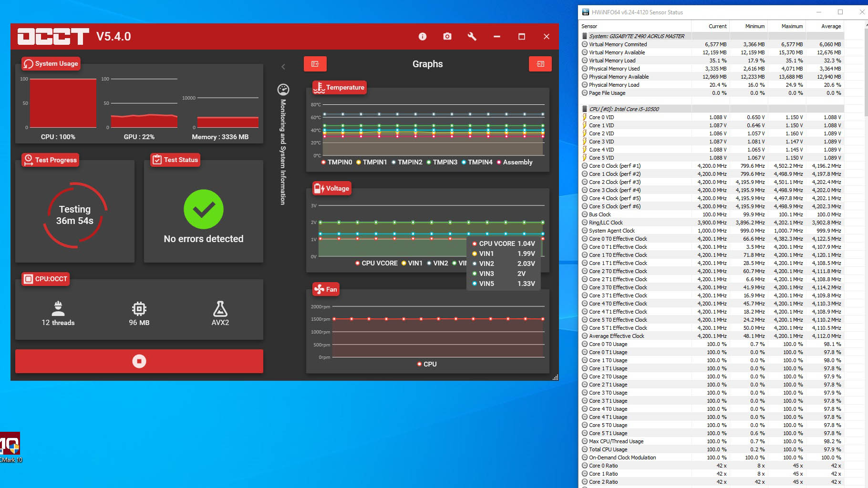This screenshot has width=868, height=488.
Task: Toggle TMPIN2 series in temperature legend
Action: pos(407,162)
